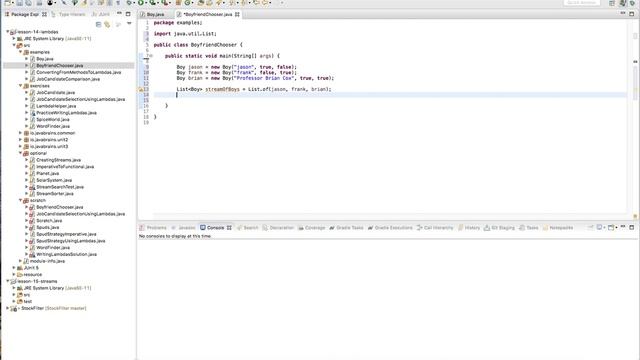640x360 pixels.
Task: Select StreamSorter.java file
Action: pyautogui.click(x=55, y=193)
